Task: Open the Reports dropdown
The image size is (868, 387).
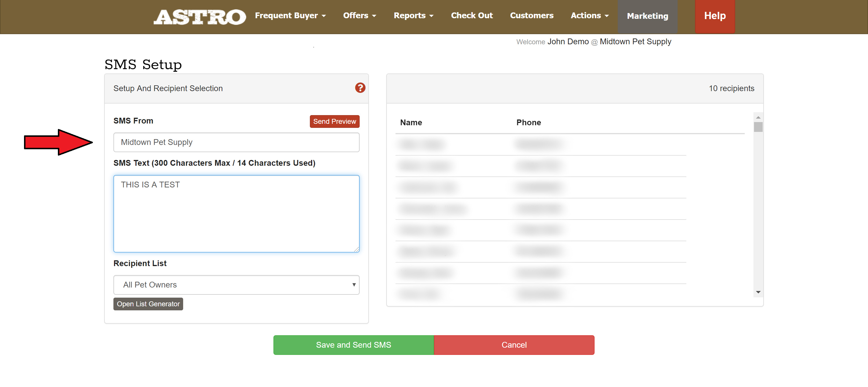Action: [413, 16]
